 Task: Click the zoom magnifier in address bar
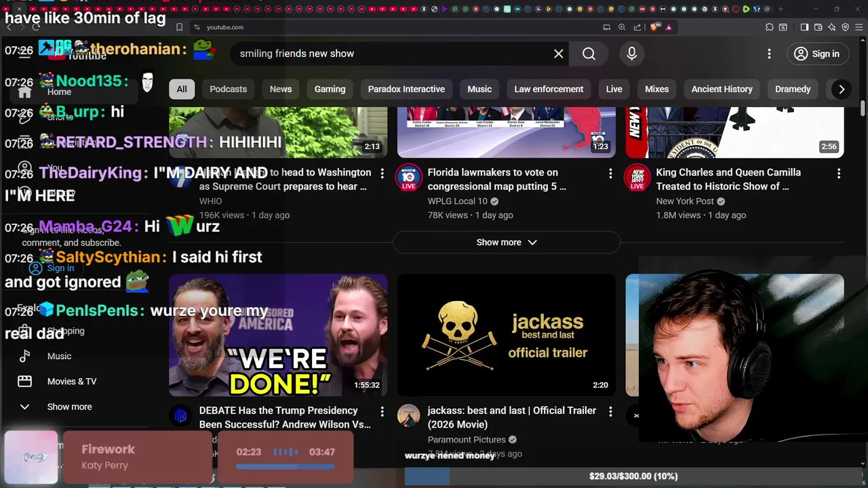[x=622, y=27]
